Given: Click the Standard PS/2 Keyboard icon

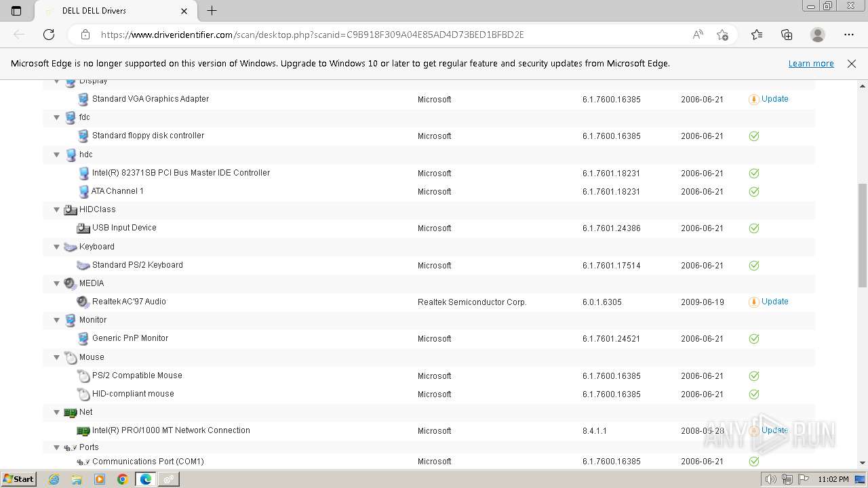Looking at the screenshot, I should (83, 265).
